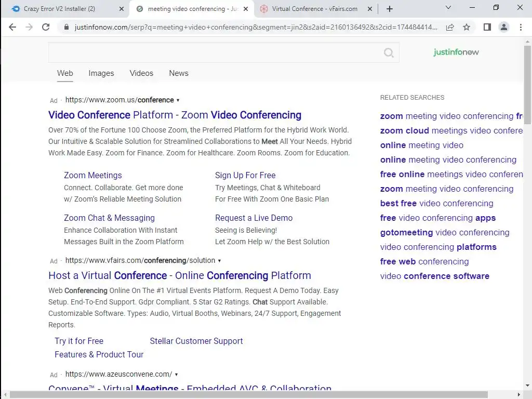Click the https://www.zoom.us/conference URL text
This screenshot has width=532, height=399.
[119, 100]
